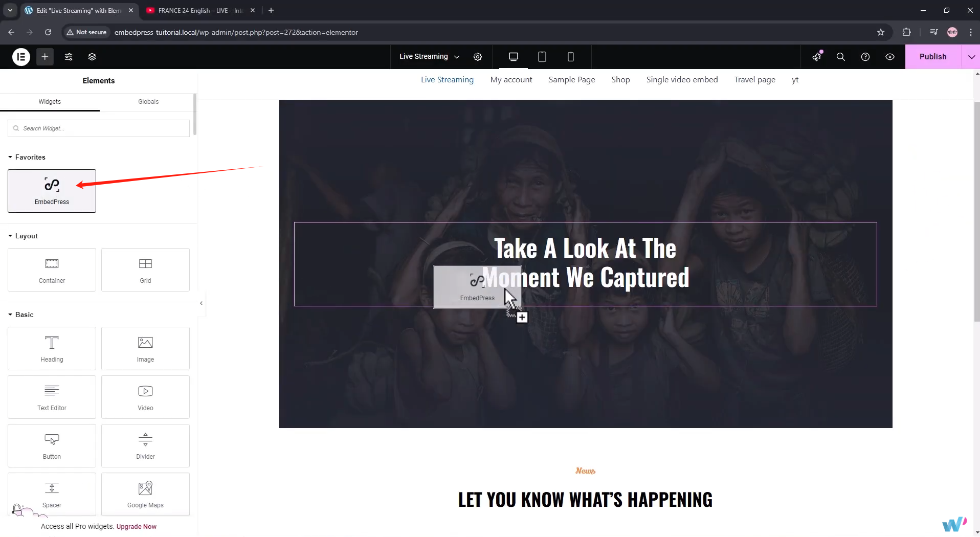The image size is (980, 537).
Task: Preview changes with the eye icon
Action: coord(890,57)
